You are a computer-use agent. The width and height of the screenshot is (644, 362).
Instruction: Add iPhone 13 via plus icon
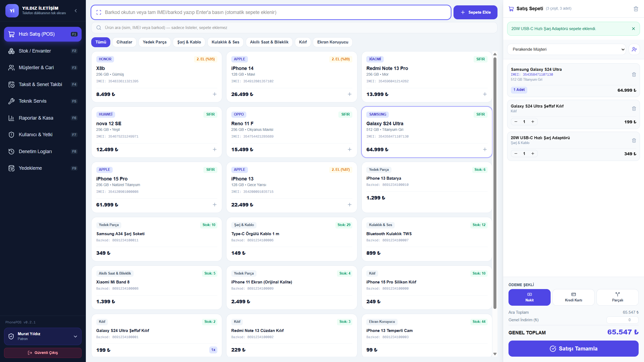pos(350,205)
